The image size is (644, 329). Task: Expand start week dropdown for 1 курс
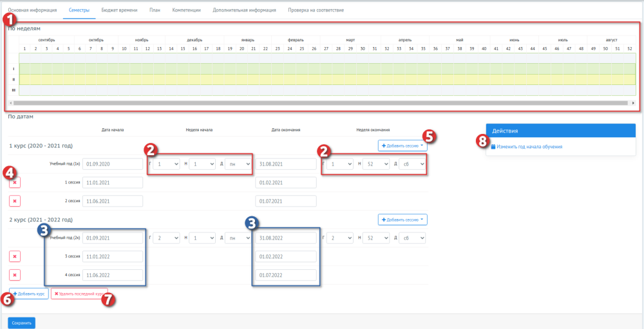[x=202, y=164]
